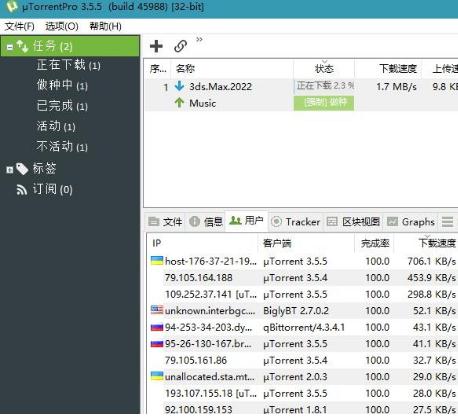The width and height of the screenshot is (458, 417).
Task: Select peer 79.105.161.86
Action: (303, 360)
